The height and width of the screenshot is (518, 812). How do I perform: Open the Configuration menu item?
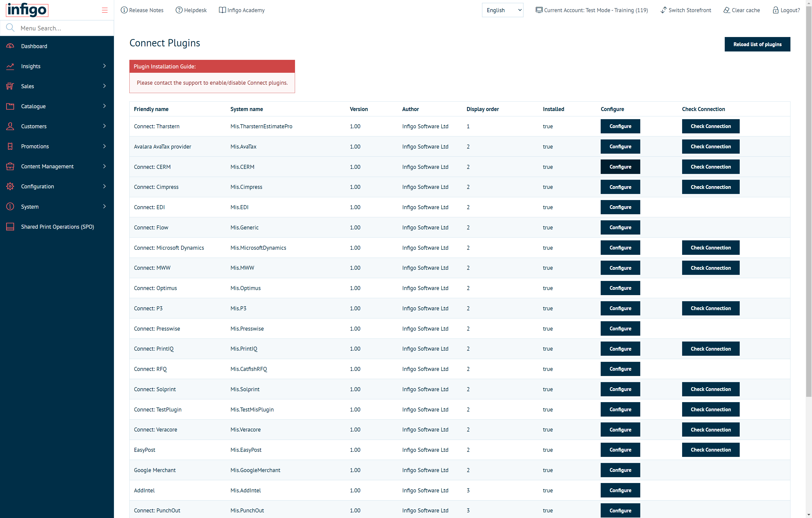tap(57, 186)
